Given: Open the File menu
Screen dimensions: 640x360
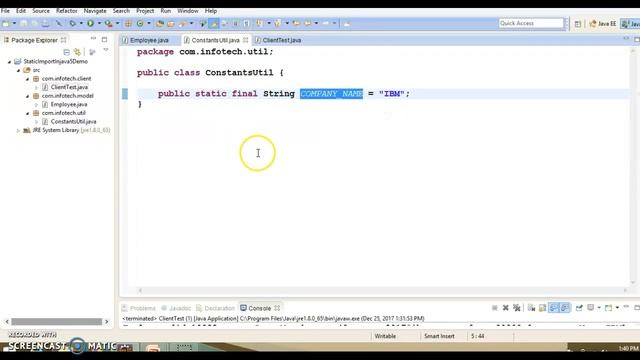Looking at the screenshot, I should [5, 11].
